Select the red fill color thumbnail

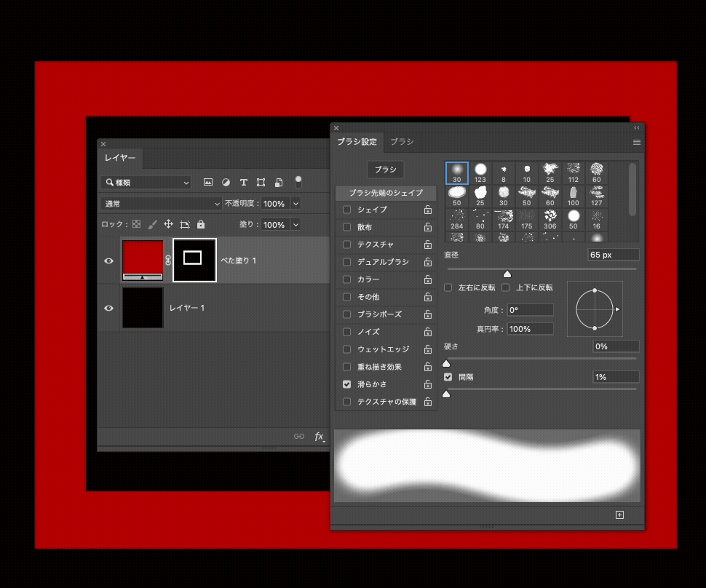click(x=143, y=261)
